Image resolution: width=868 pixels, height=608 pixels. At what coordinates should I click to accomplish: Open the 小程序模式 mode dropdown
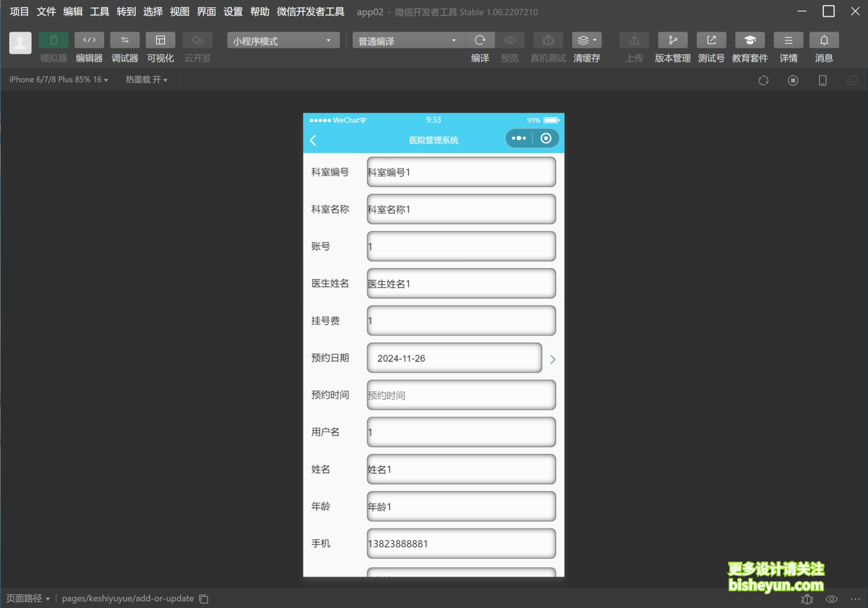[283, 41]
